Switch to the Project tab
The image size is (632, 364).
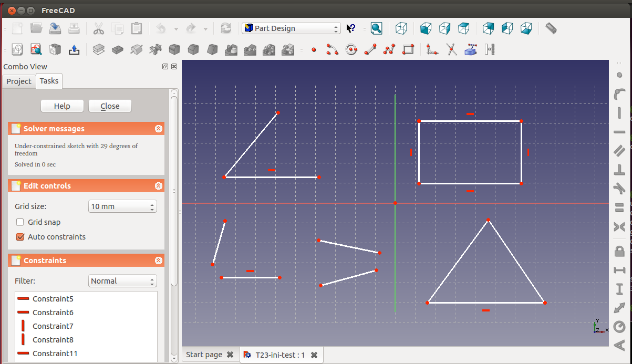coord(19,81)
